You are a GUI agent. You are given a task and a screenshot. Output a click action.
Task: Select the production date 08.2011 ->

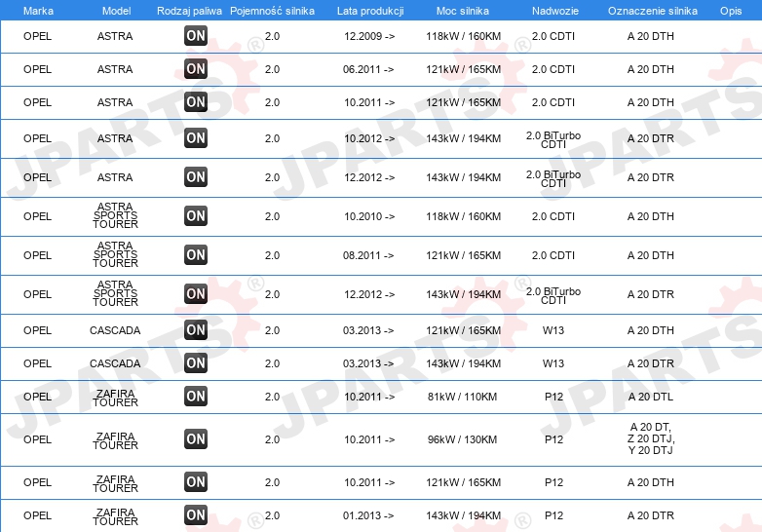(368, 255)
